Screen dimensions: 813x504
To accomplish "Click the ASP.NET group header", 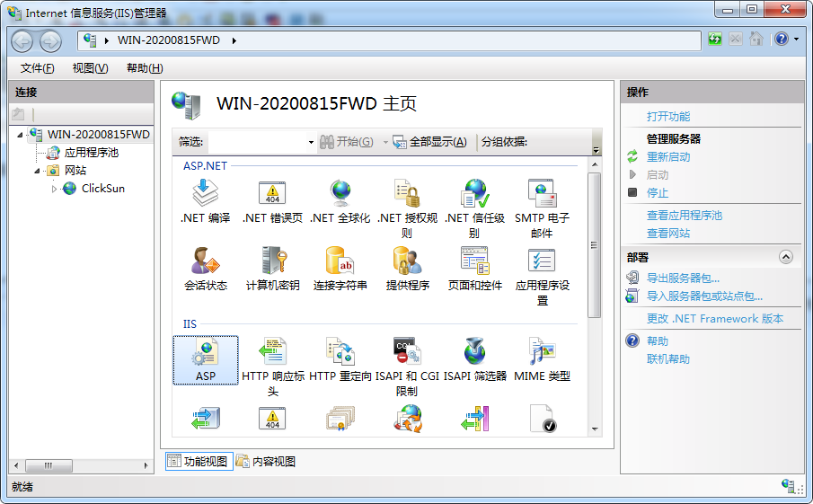I will coord(205,166).
